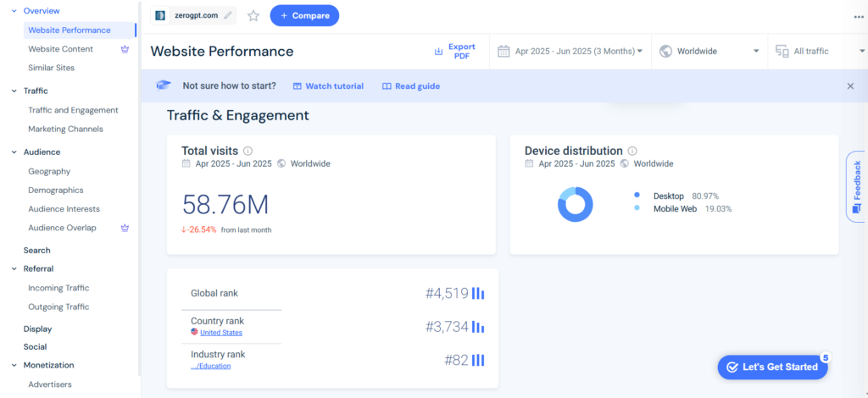Open the date range dropdown Apr 2025 - Jun 2025

point(570,52)
